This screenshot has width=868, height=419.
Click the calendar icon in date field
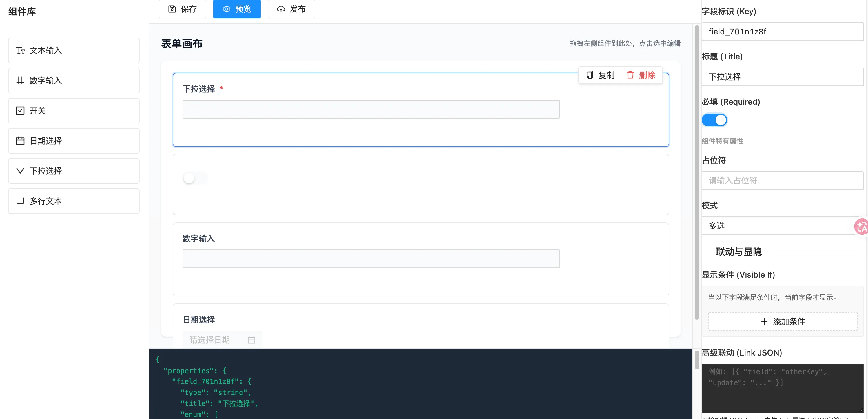coord(251,340)
